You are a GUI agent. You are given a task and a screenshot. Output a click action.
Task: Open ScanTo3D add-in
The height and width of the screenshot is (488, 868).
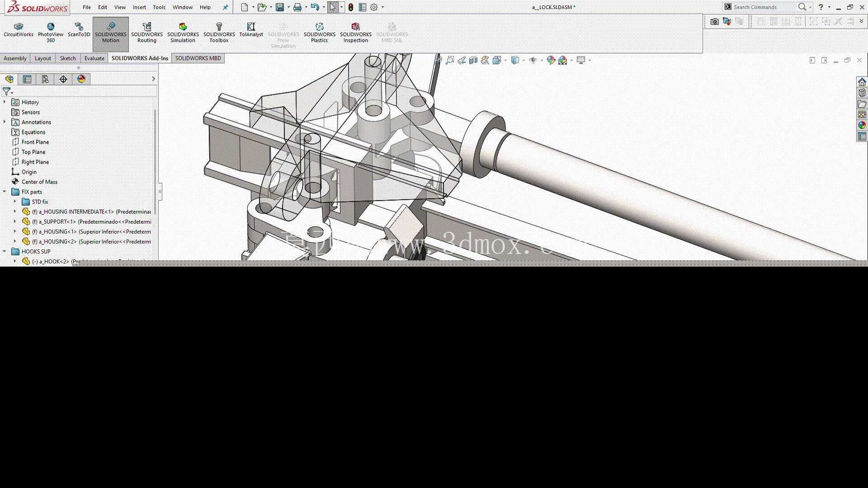[79, 30]
